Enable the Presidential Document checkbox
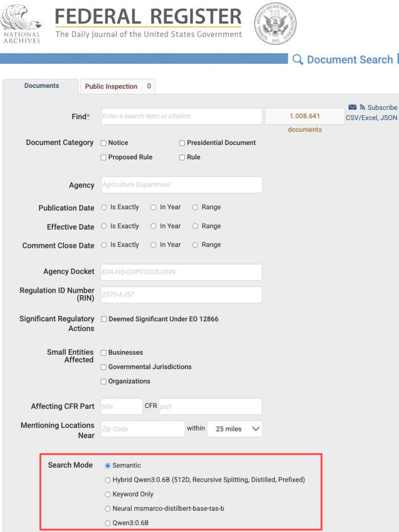 (182, 143)
